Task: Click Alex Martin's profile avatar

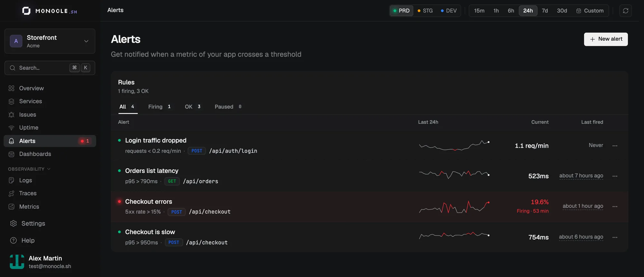Action: coord(17,262)
